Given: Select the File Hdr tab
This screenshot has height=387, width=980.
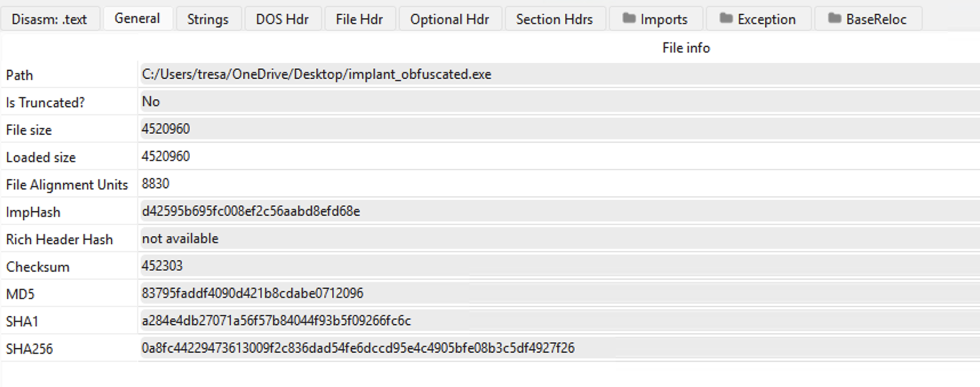Looking at the screenshot, I should coord(359,19).
